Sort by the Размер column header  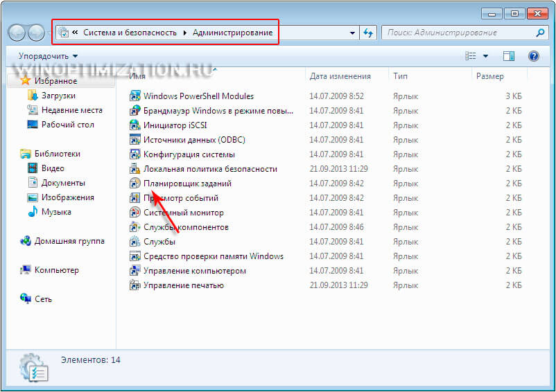489,76
